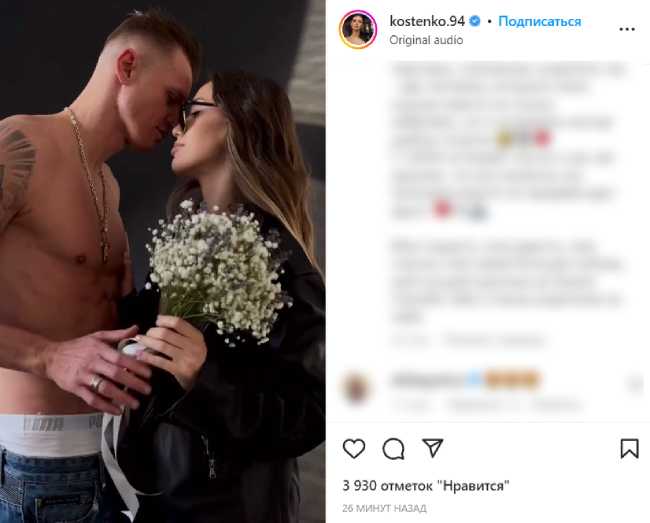The width and height of the screenshot is (650, 523).
Task: Click the couple photo in the post
Action: [x=162, y=262]
